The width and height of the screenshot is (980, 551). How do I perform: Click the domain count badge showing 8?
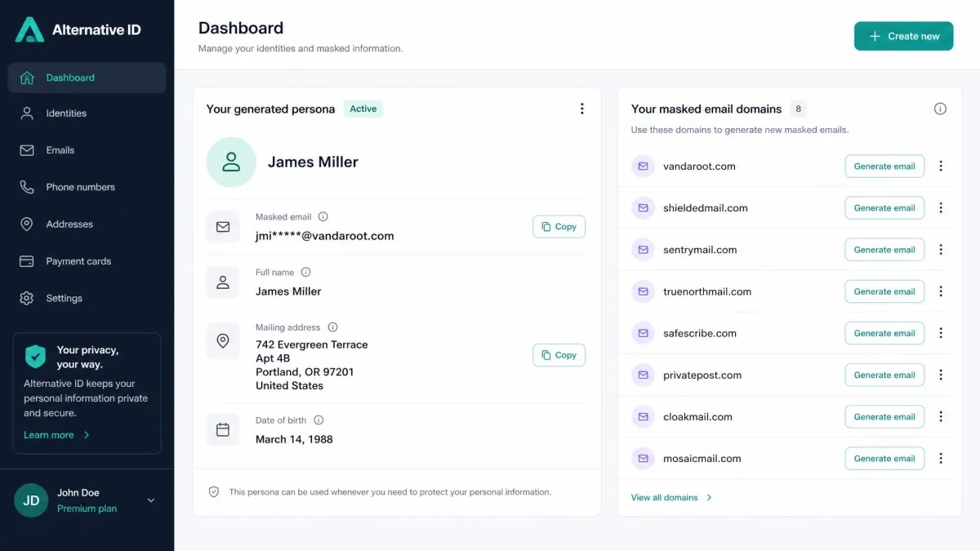(x=798, y=109)
